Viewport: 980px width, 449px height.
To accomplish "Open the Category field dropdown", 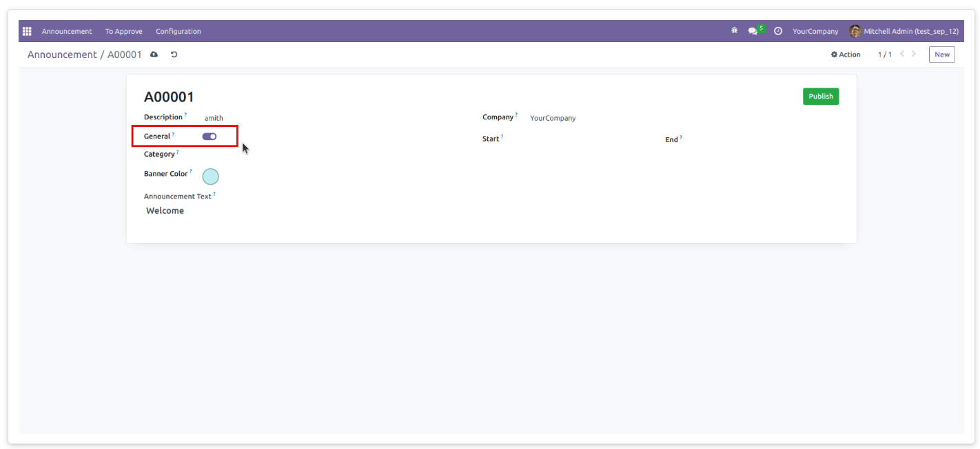I will click(x=331, y=154).
